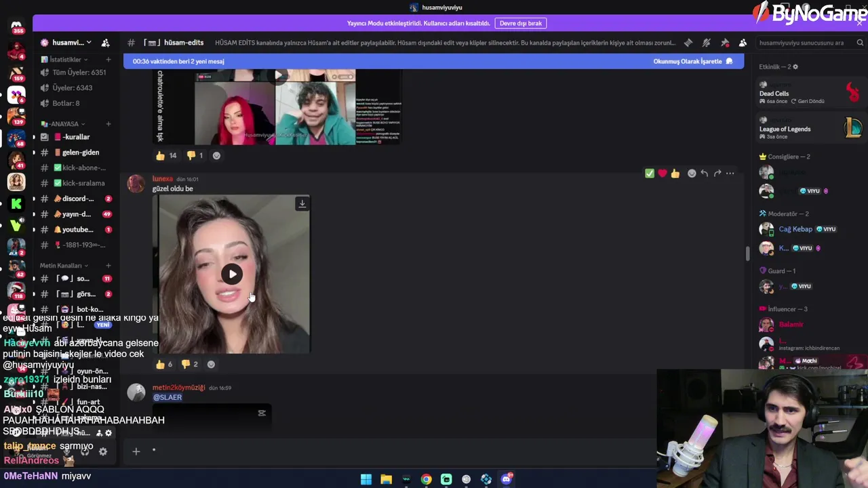868x488 pixels.
Task: Add channel to İstatistikler category
Action: click(108, 60)
